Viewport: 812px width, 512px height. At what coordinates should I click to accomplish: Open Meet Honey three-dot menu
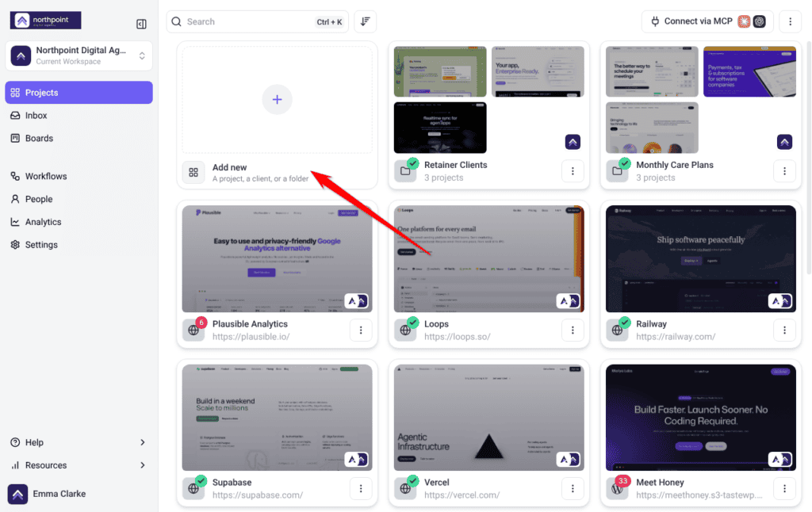(784, 489)
